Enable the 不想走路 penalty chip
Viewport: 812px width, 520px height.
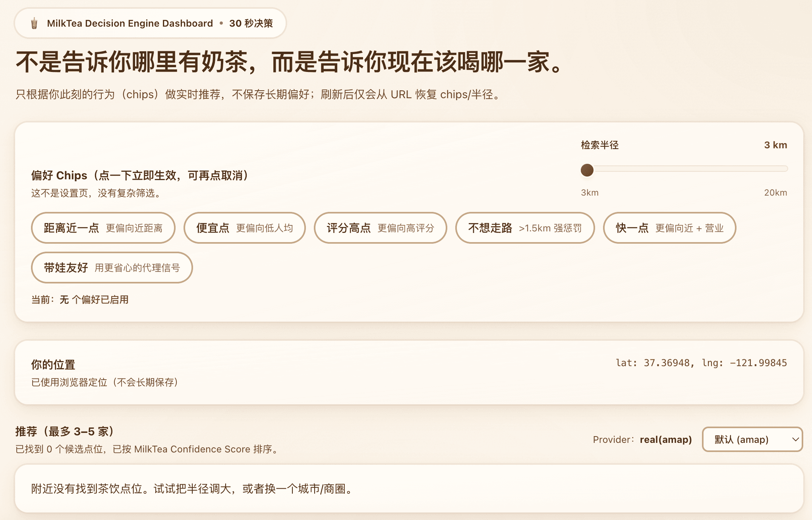[x=525, y=228]
